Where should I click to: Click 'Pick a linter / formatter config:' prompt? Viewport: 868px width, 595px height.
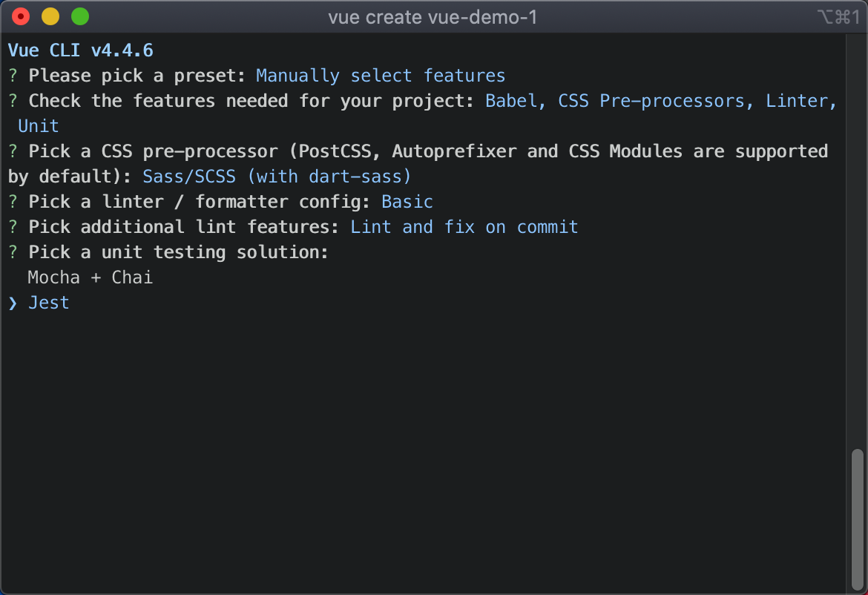pyautogui.click(x=200, y=202)
